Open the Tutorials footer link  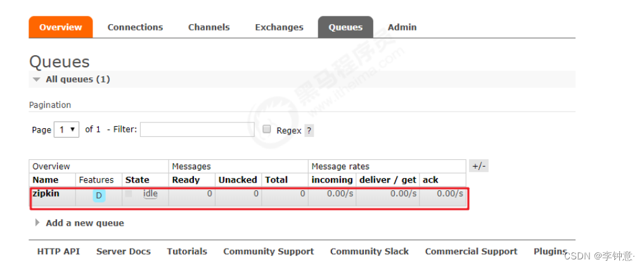(x=187, y=251)
